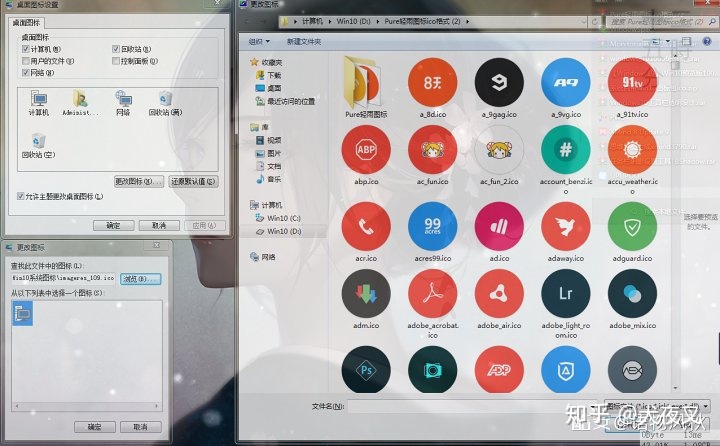Expand the view options dropdown arrow
Image resolution: width=720 pixels, height=446 pixels.
(668, 41)
